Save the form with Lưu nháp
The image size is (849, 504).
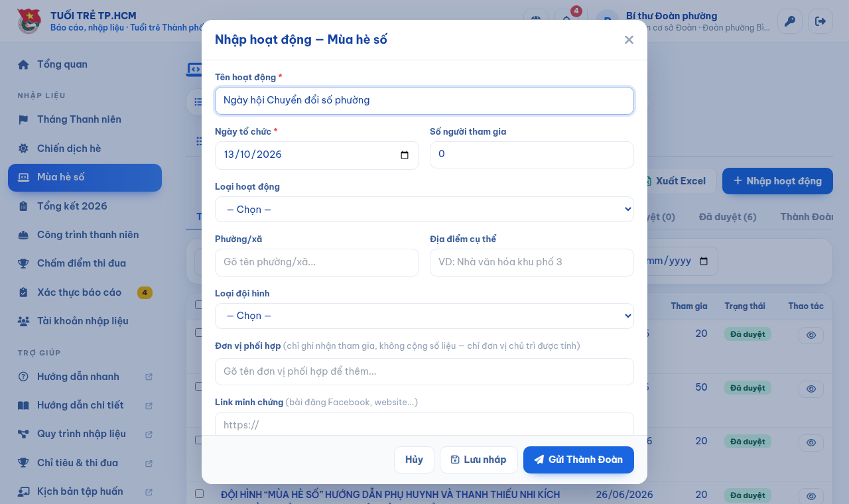click(x=479, y=460)
